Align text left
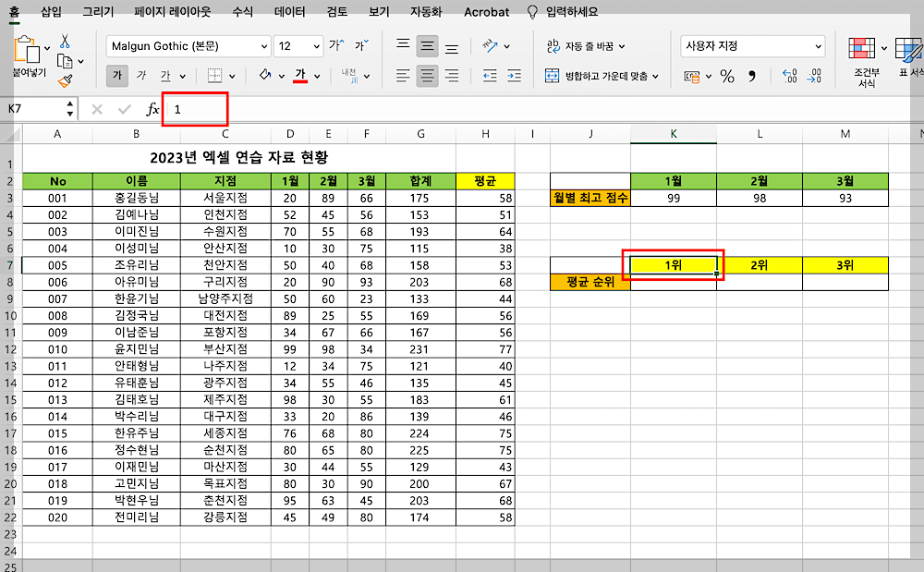 (x=403, y=76)
